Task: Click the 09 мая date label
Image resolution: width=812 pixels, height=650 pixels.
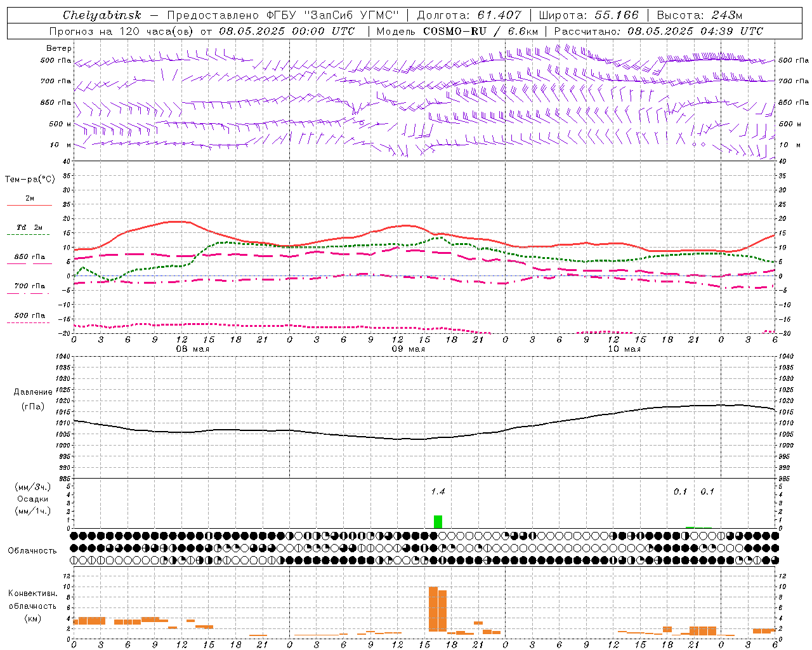Action: click(408, 349)
